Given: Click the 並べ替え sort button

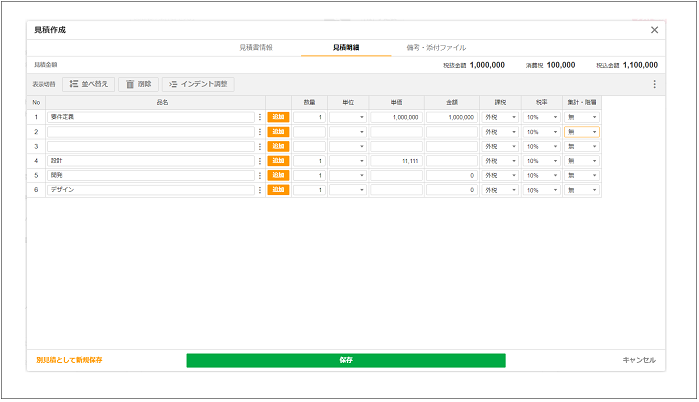Looking at the screenshot, I should [x=89, y=84].
